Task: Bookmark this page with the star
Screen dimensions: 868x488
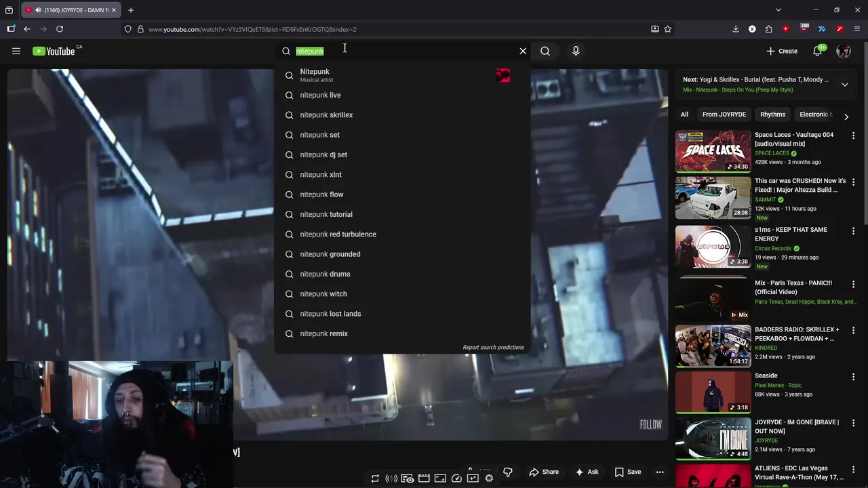Action: (x=668, y=29)
